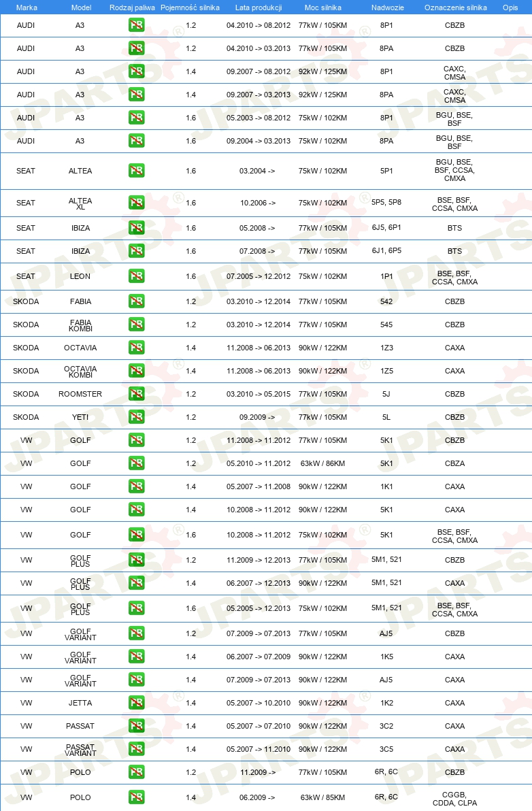The image size is (532, 811).
Task: Click the power value '63kW / 85KM'
Action: [322, 797]
